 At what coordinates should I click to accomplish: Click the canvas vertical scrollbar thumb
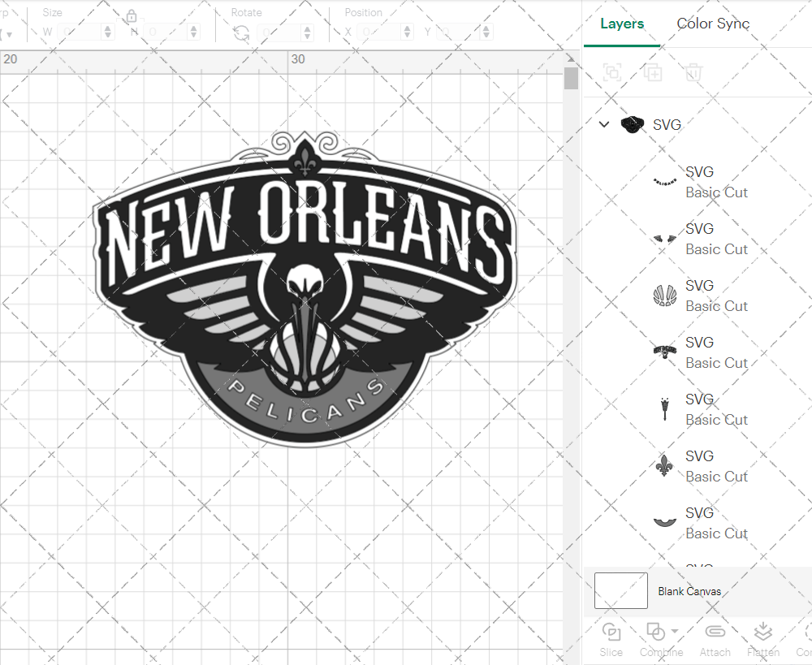pyautogui.click(x=571, y=78)
